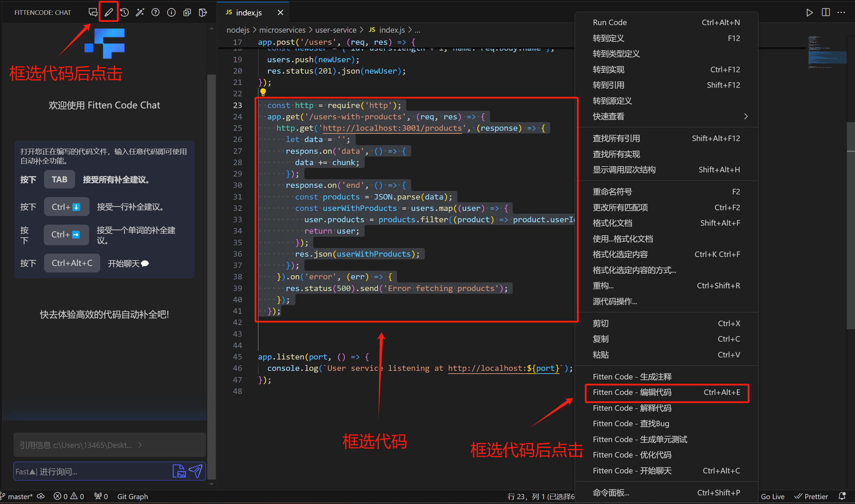This screenshot has width=855, height=504.
Task: Click the Run Code play icon top right
Action: pos(809,12)
